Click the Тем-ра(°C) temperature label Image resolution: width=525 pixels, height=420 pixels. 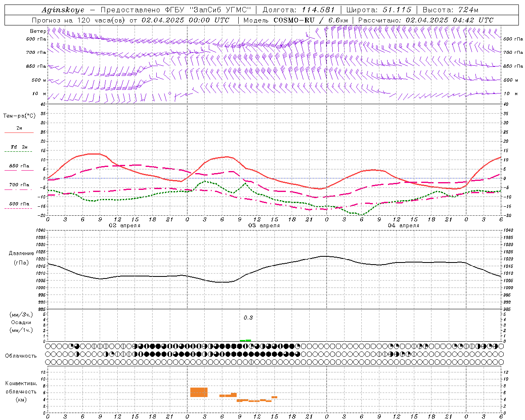pyautogui.click(x=19, y=116)
